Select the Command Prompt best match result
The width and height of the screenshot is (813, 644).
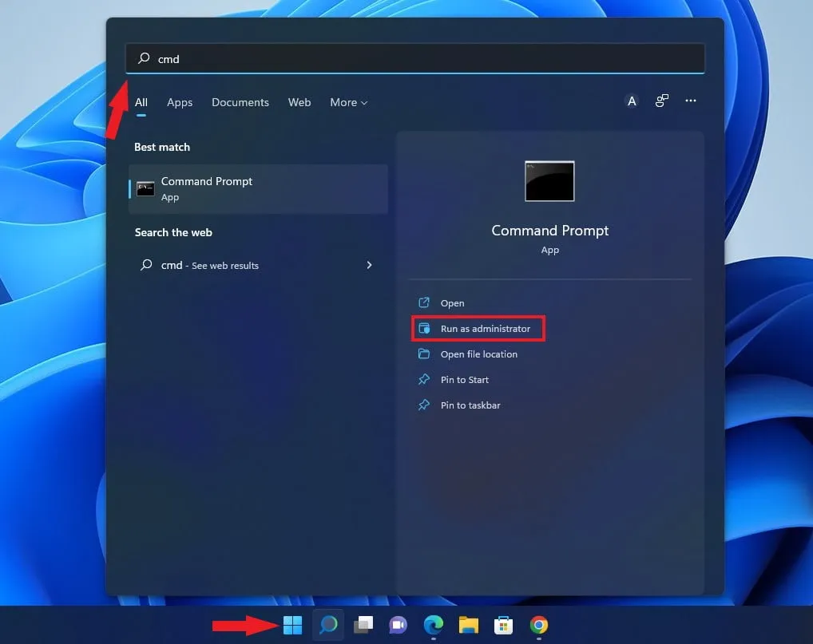(x=258, y=189)
